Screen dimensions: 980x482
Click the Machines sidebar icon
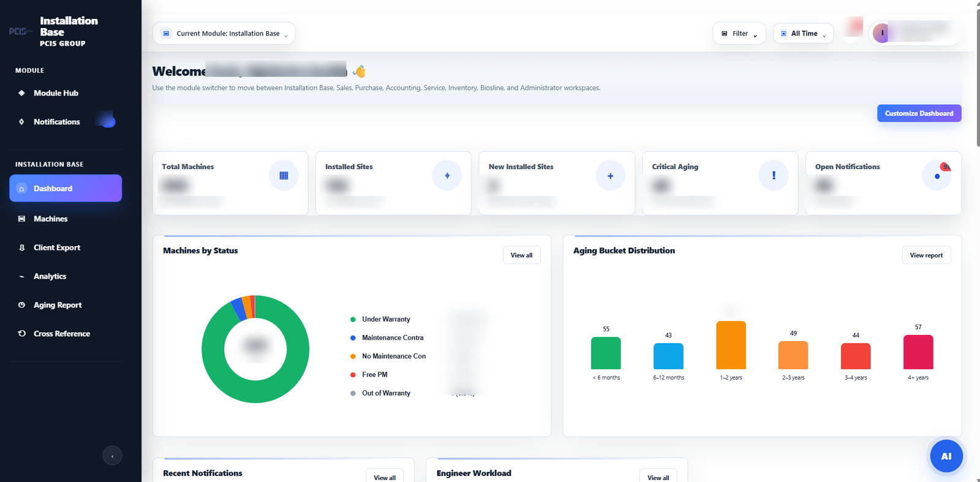[x=21, y=219]
